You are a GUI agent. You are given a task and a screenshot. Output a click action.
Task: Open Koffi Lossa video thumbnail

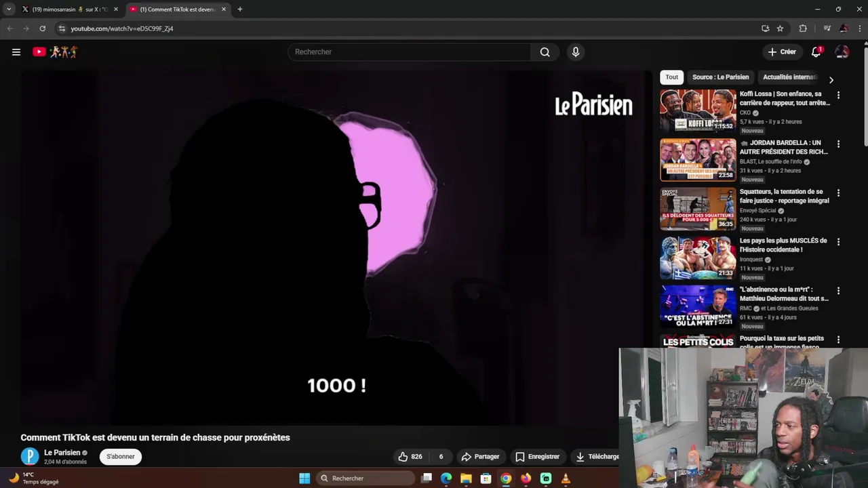coord(698,110)
